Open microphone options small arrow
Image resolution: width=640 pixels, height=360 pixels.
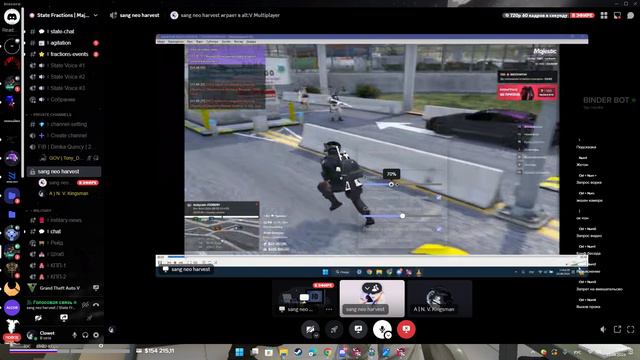(x=388, y=336)
